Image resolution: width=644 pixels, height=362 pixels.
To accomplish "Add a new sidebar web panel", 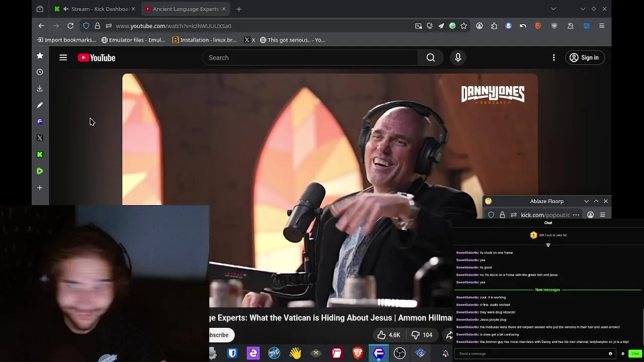I will coord(40,188).
